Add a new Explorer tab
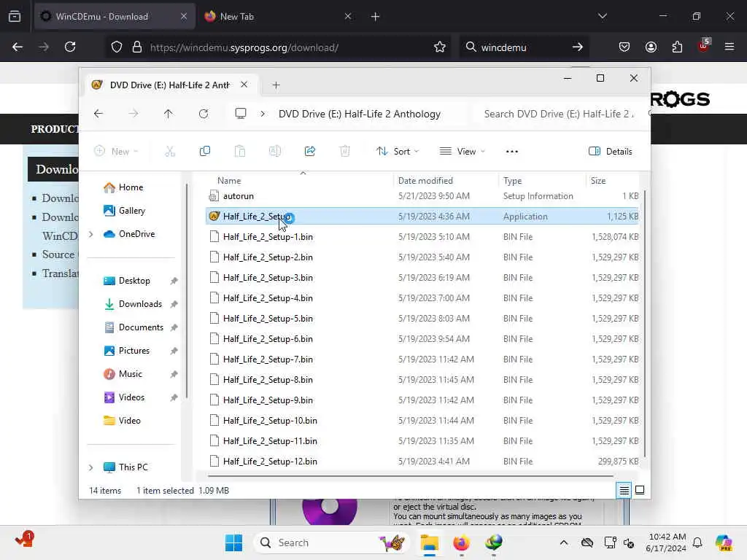Screen dimensions: 747x560 (276, 85)
